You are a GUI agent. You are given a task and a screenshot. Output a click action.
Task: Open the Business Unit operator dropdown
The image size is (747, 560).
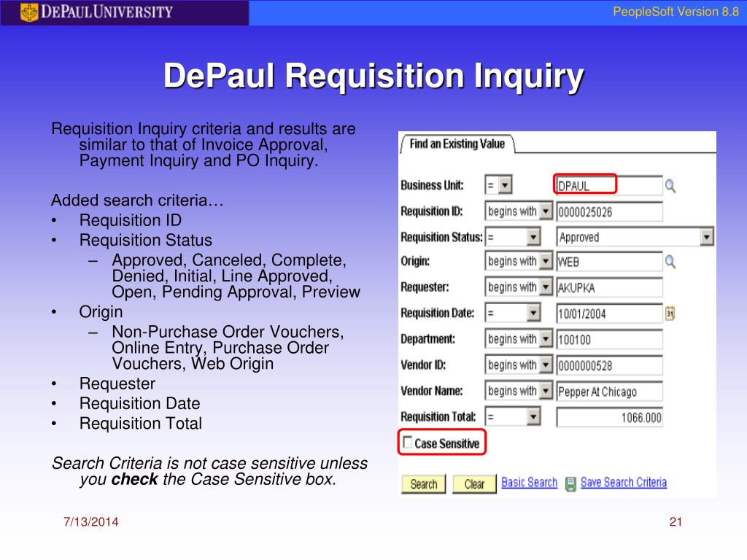tap(498, 184)
